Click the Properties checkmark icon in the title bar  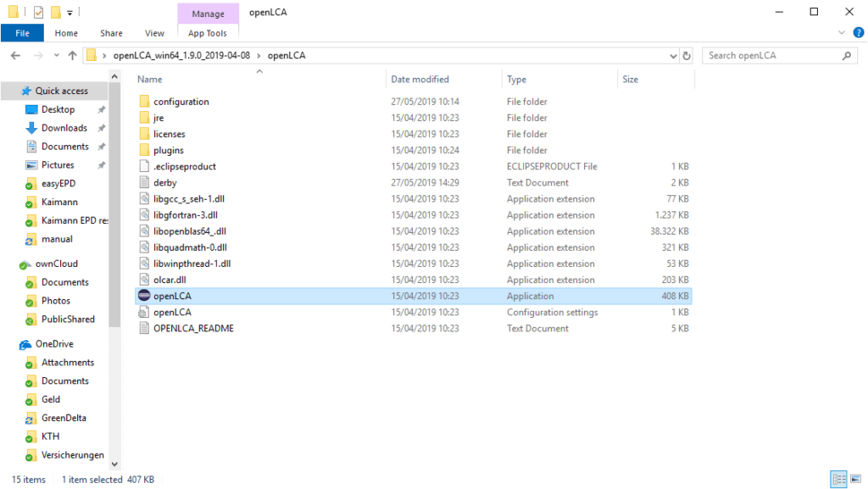click(x=38, y=13)
